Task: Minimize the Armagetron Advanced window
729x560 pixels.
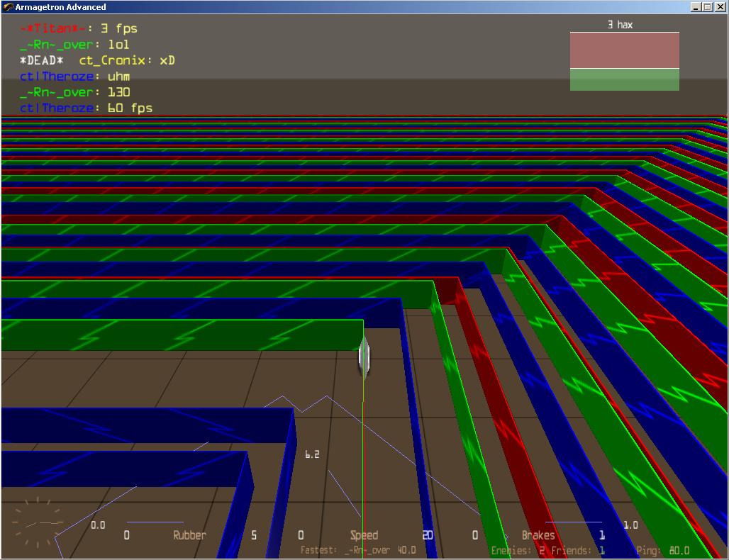Action: point(695,7)
